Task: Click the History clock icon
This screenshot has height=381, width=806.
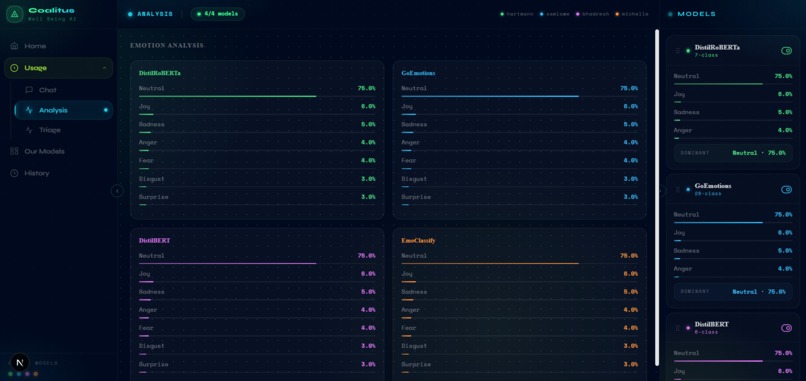Action: [x=14, y=173]
